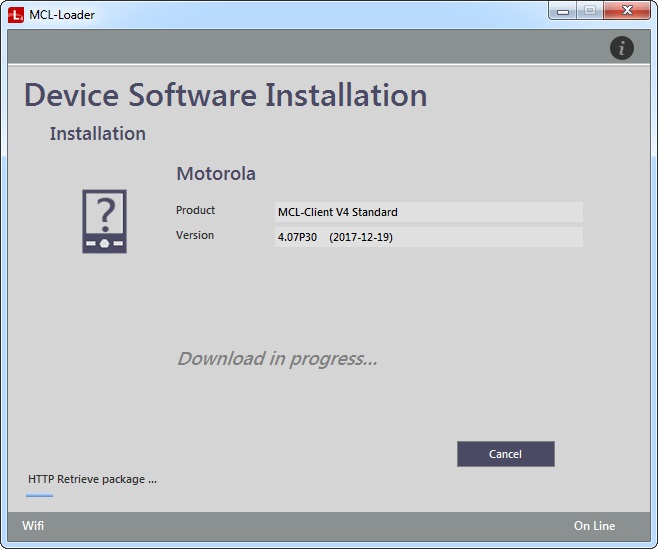Click the 'HTTP Retrieve package ...' status text
This screenshot has height=549, width=658.
(92, 479)
